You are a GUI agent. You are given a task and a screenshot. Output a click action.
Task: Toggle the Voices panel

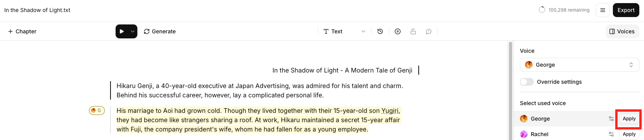click(x=622, y=31)
